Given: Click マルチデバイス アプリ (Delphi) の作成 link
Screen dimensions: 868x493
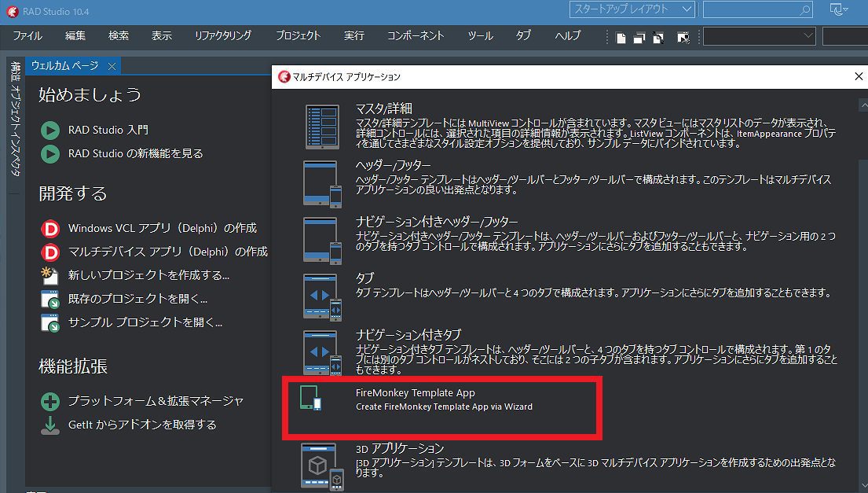Looking at the screenshot, I should tap(168, 252).
